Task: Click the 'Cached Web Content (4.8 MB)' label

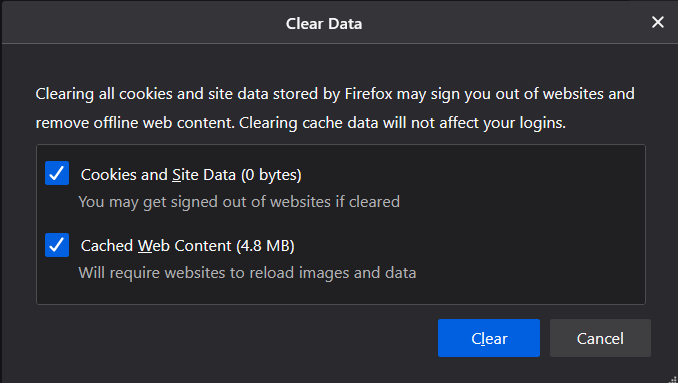Action: pyautogui.click(x=188, y=246)
